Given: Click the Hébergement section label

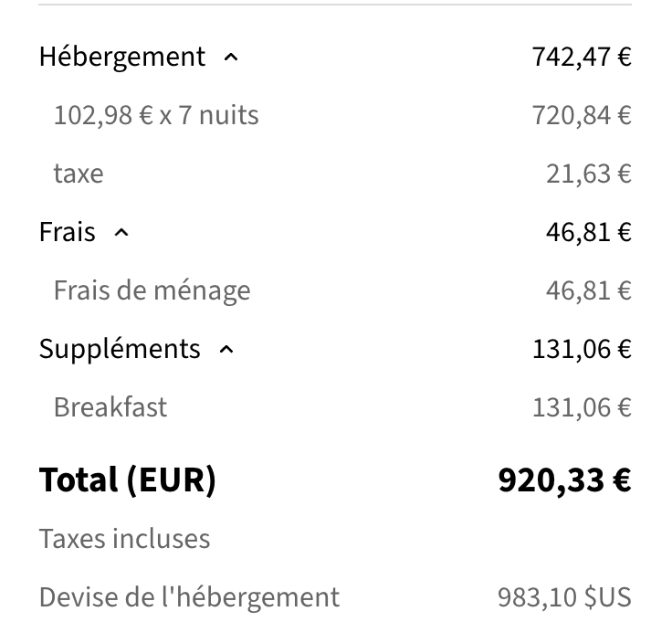Looking at the screenshot, I should click(122, 57).
